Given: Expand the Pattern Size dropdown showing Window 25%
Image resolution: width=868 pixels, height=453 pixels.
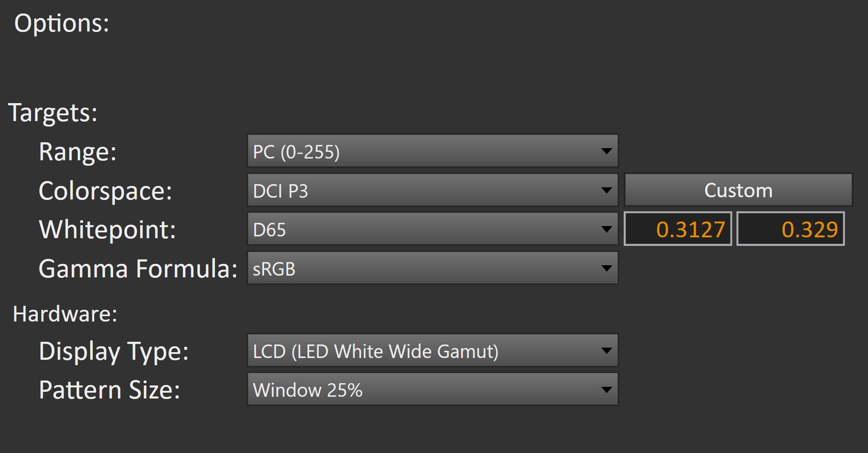Looking at the screenshot, I should [424, 390].
